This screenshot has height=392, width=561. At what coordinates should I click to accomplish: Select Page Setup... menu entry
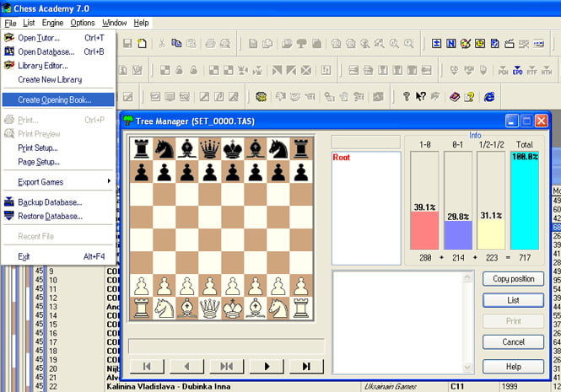pos(58,162)
